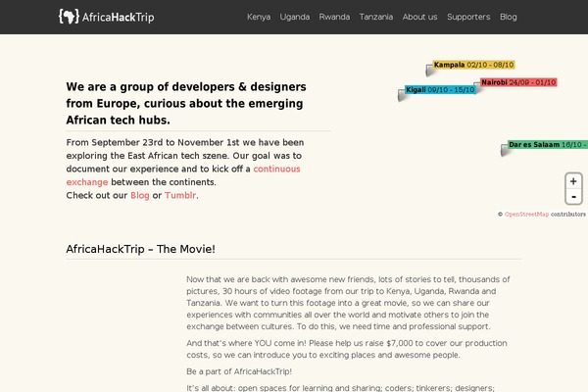
Task: Open the OpenStreetMap attribution link
Action: click(526, 215)
